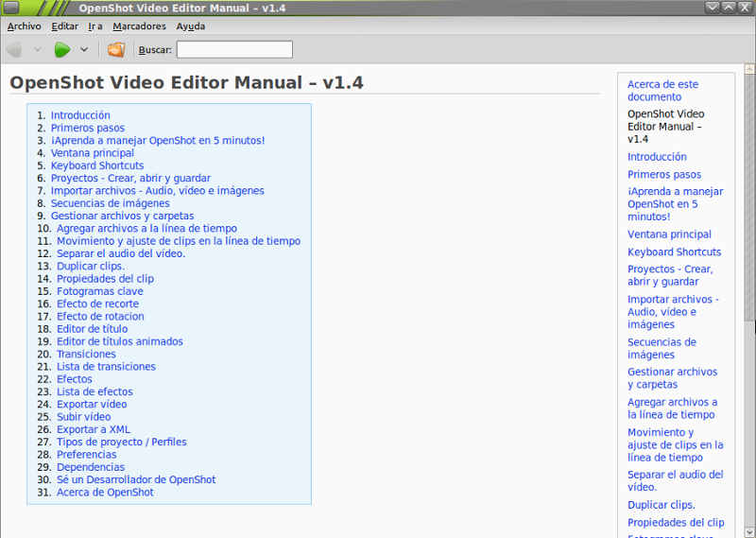This screenshot has height=538, width=756.
Task: Open Agregar archivos a la línea de tiempo list item 10
Action: (x=147, y=228)
